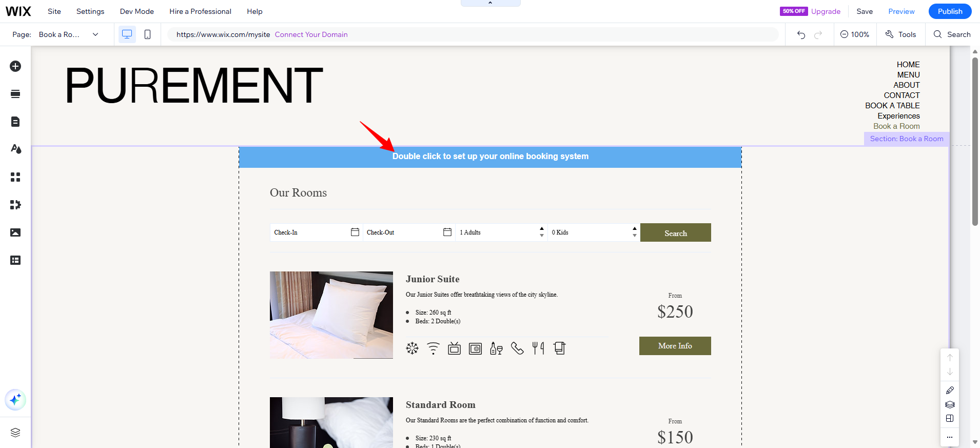Click the air conditioning snowflake amenity icon
This screenshot has width=980, height=448.
413,348
